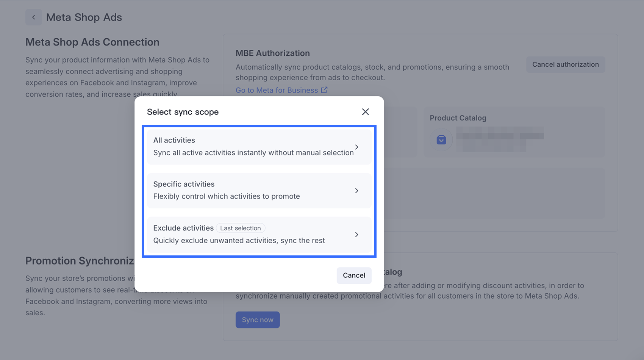This screenshot has height=360, width=644.
Task: Dismiss the dialog with the Cancel button
Action: [x=354, y=275]
